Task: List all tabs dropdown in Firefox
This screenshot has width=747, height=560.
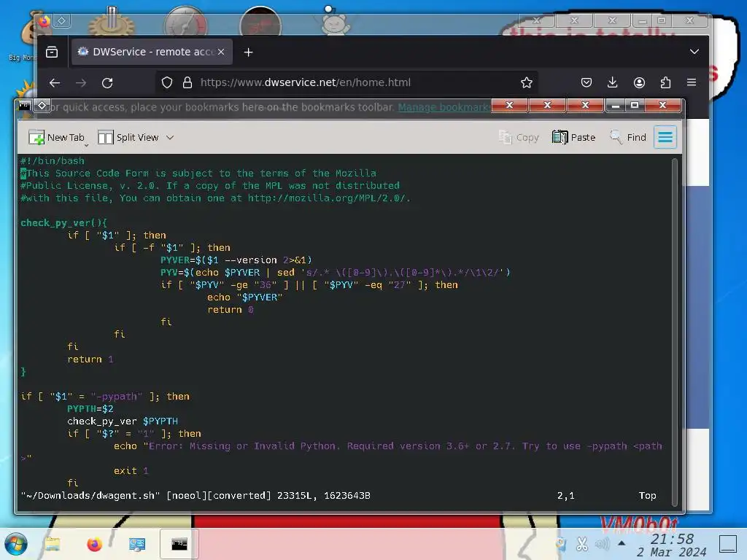Action: pos(694,52)
